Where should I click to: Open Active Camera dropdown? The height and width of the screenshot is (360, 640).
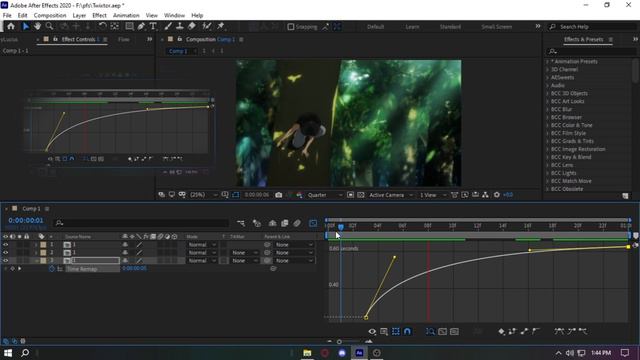(x=391, y=195)
